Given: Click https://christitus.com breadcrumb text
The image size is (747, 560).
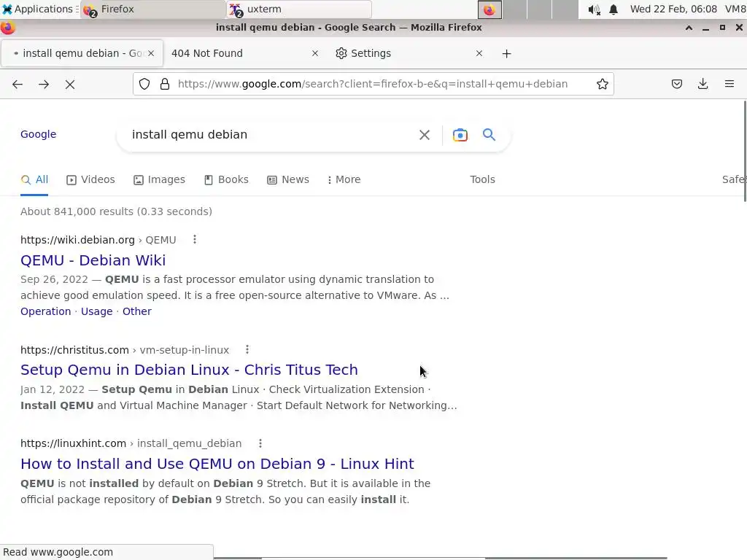Looking at the screenshot, I should click(75, 350).
